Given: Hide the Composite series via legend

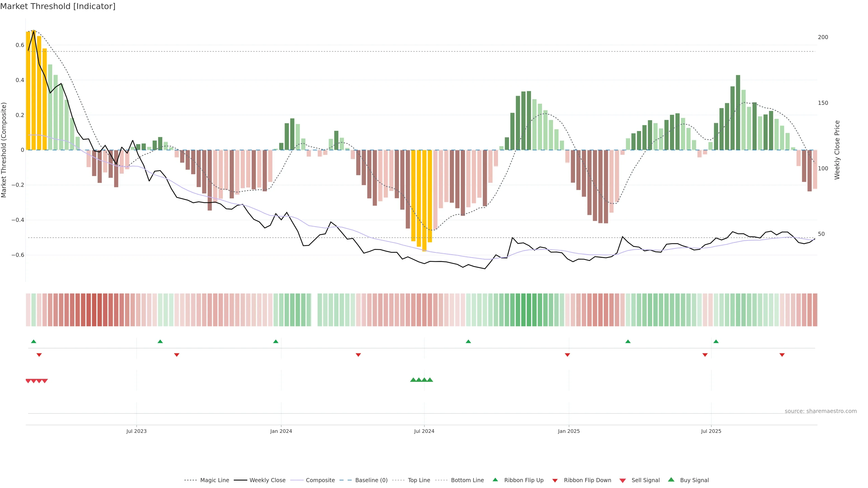Looking at the screenshot, I should pyautogui.click(x=320, y=480).
